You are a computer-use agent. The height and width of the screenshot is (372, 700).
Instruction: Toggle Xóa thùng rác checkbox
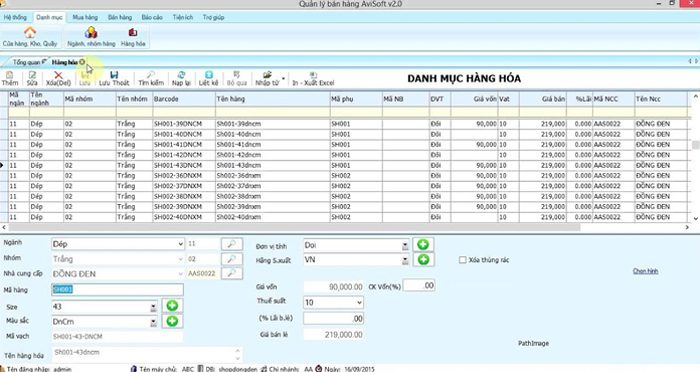click(462, 260)
